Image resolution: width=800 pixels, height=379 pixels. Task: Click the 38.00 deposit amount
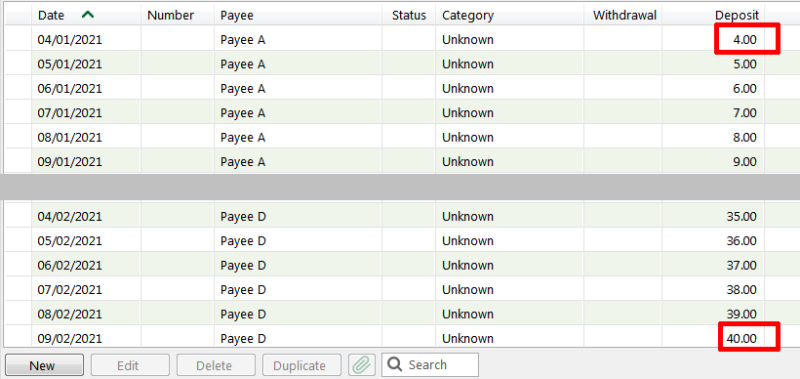click(x=742, y=289)
